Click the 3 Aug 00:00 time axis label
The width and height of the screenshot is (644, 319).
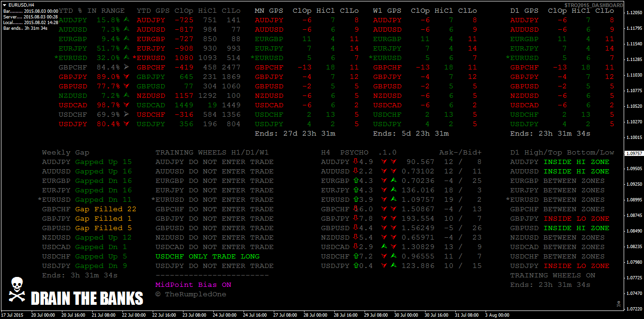click(496, 315)
